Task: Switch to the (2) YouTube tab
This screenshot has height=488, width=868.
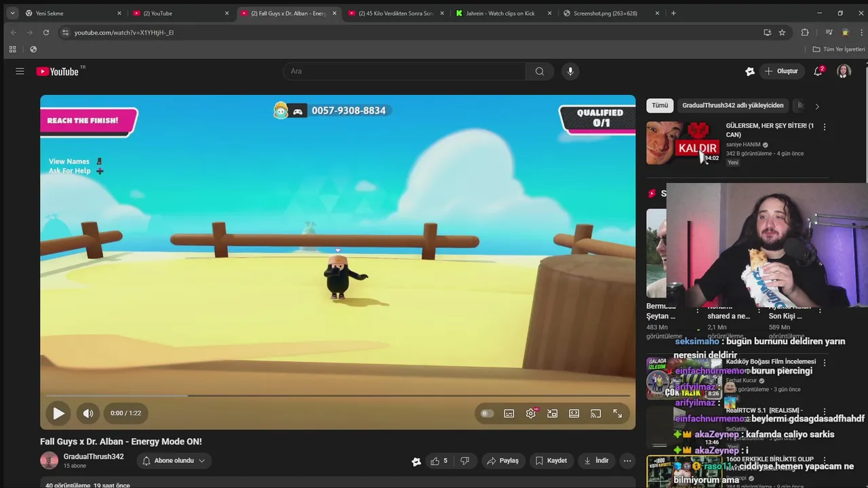Action: pos(180,13)
